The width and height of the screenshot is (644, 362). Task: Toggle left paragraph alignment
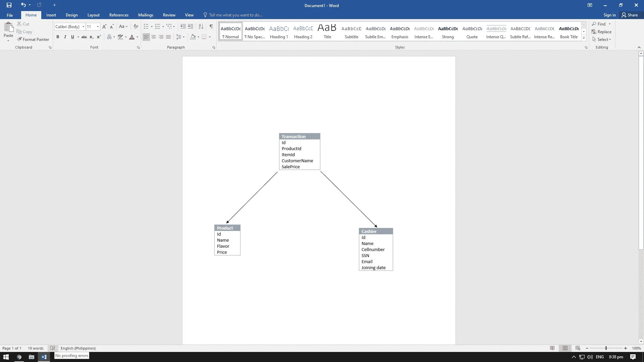(x=146, y=37)
